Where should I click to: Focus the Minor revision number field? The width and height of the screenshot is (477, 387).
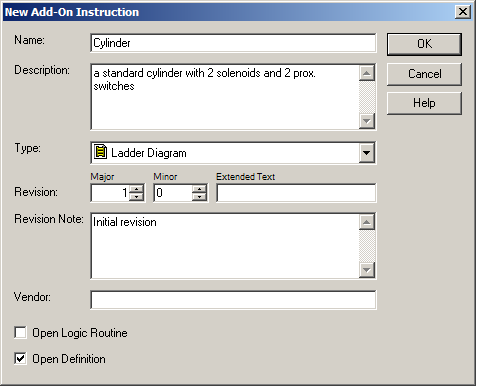pyautogui.click(x=173, y=193)
